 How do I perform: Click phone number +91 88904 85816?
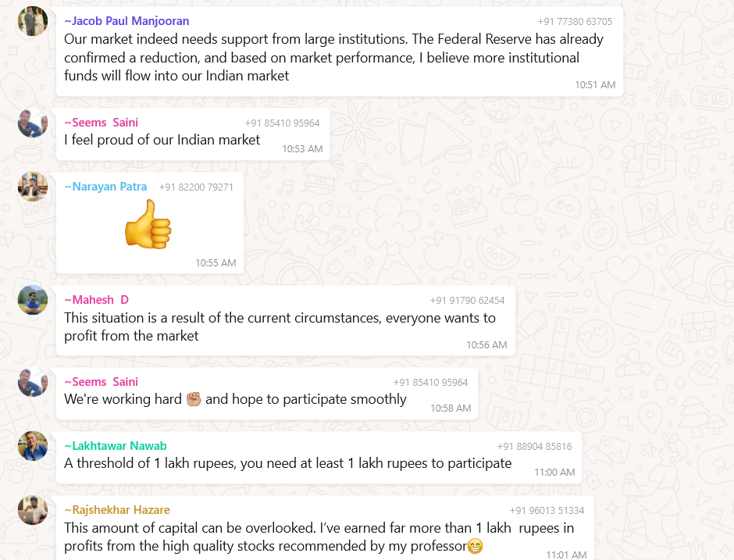point(534,447)
